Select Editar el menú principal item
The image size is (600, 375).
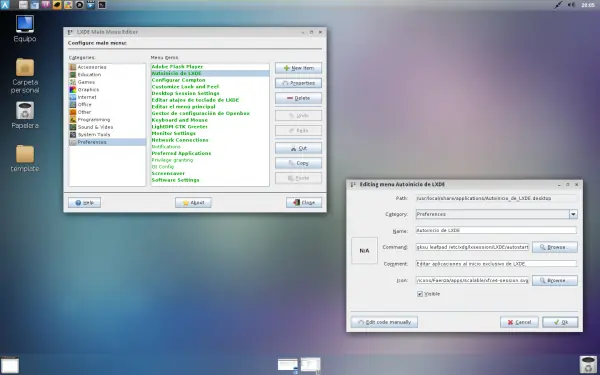(210, 106)
